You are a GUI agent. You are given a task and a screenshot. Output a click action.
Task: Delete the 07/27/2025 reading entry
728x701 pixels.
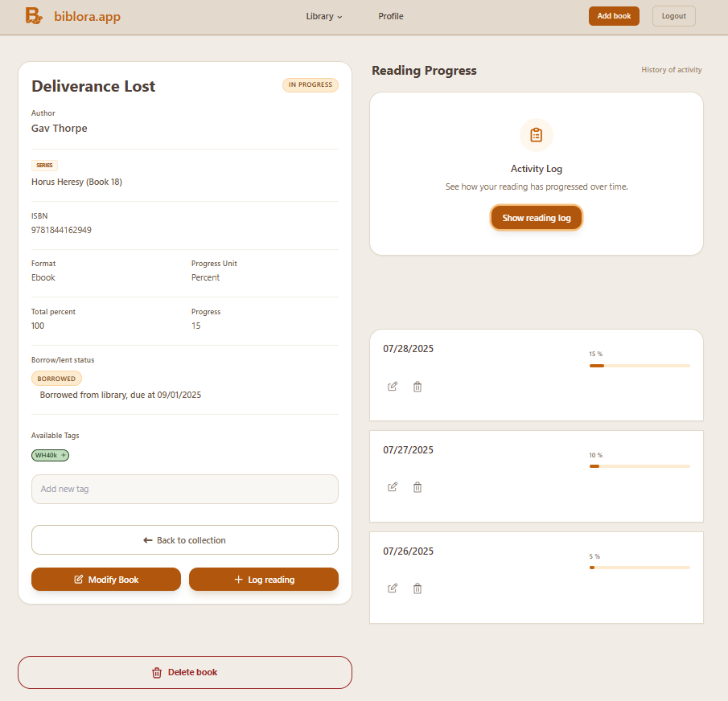pos(417,487)
